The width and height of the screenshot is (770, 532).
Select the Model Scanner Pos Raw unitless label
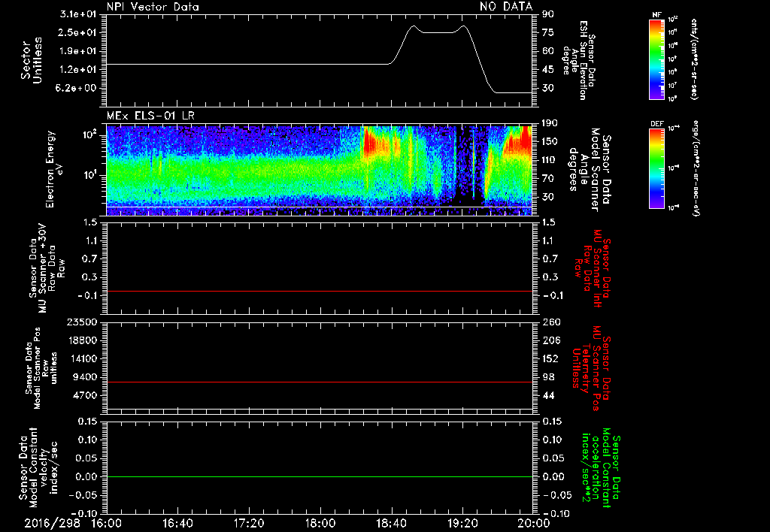[x=41, y=368]
